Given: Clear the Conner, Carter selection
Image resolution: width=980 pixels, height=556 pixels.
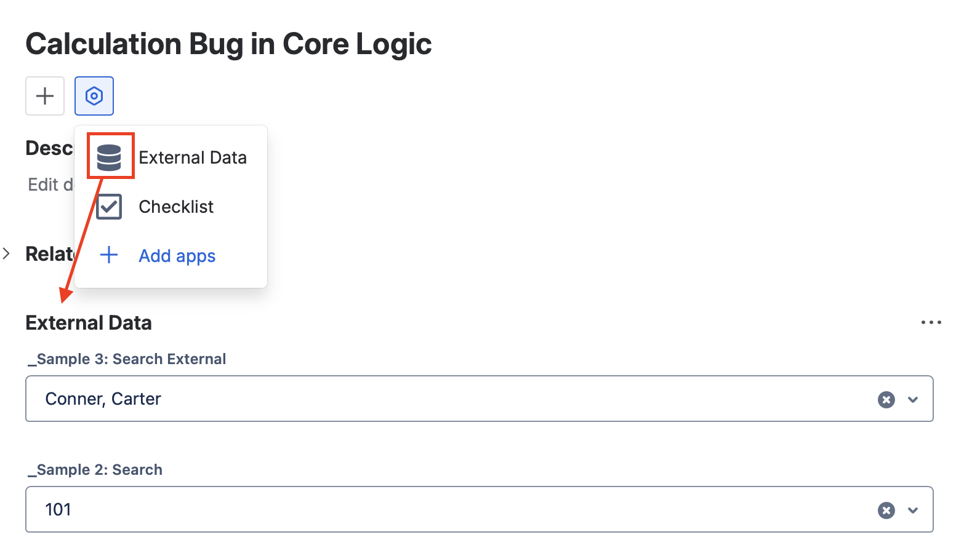Looking at the screenshot, I should (886, 400).
